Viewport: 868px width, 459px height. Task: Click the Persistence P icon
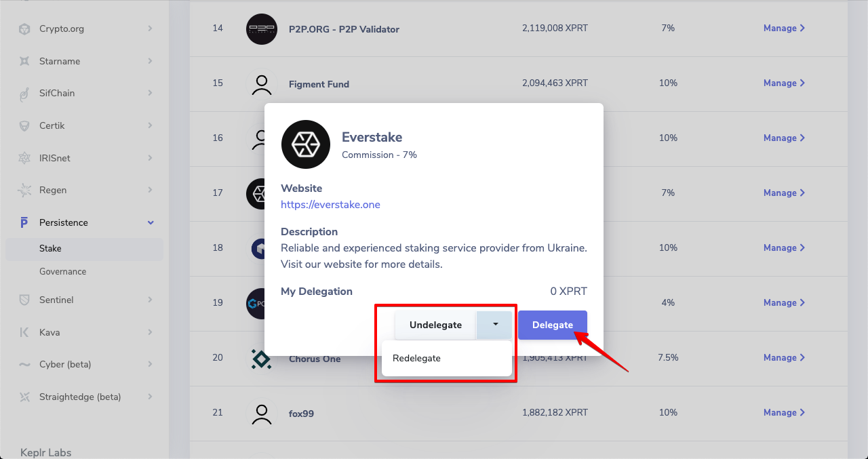(24, 222)
